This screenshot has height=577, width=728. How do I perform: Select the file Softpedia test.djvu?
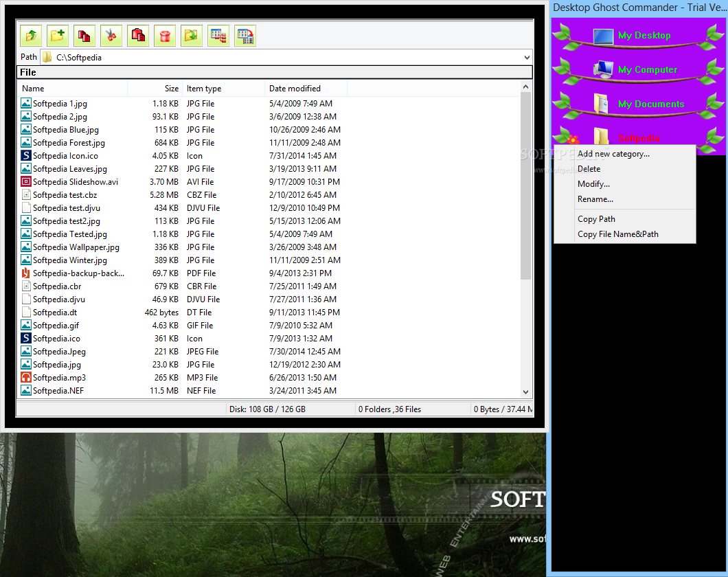67,208
